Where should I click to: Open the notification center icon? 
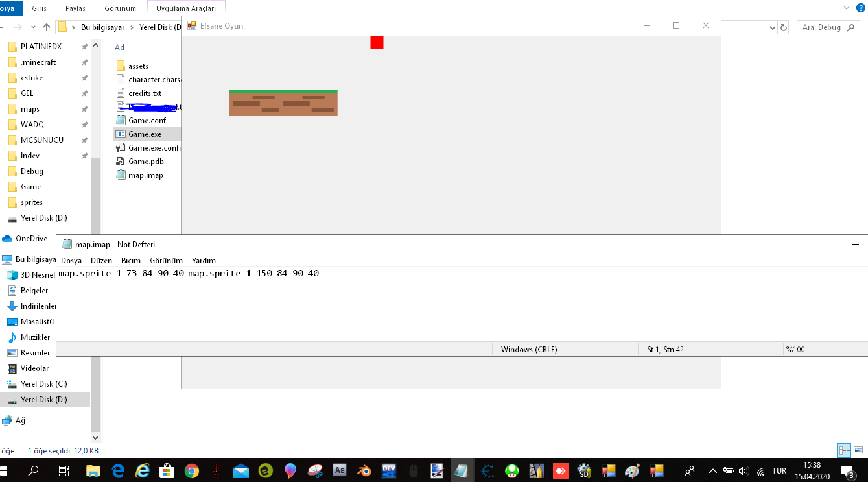tap(847, 471)
